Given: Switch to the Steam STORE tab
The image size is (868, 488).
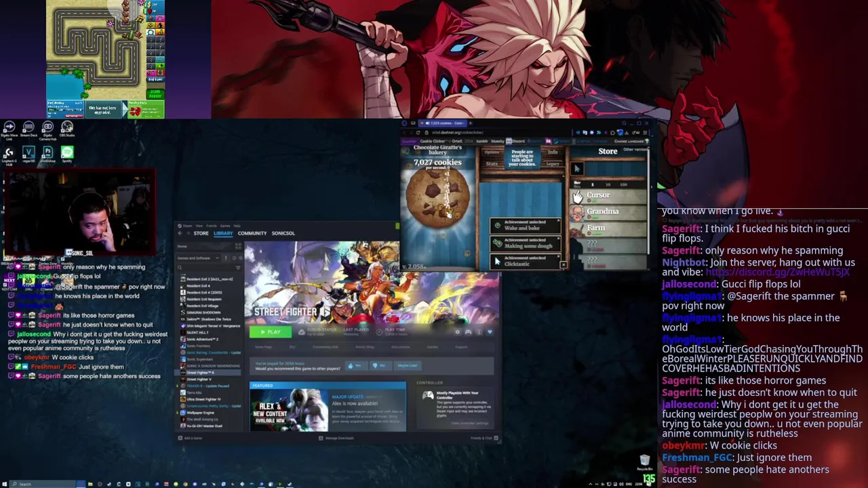Looking at the screenshot, I should [x=201, y=233].
